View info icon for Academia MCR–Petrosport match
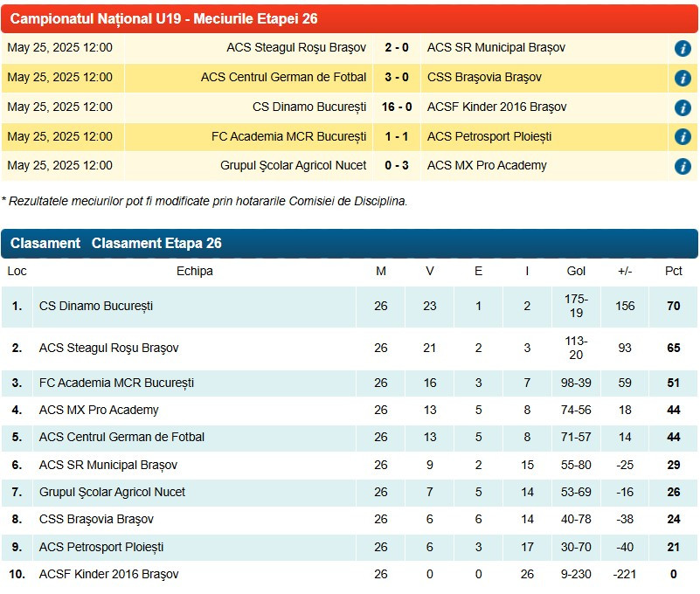The height and width of the screenshot is (594, 700). [683, 137]
